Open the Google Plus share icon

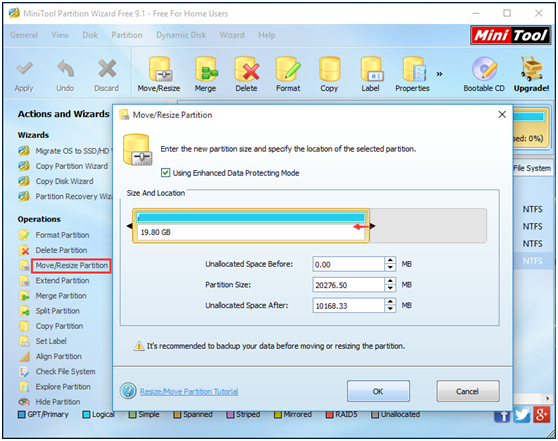(541, 415)
